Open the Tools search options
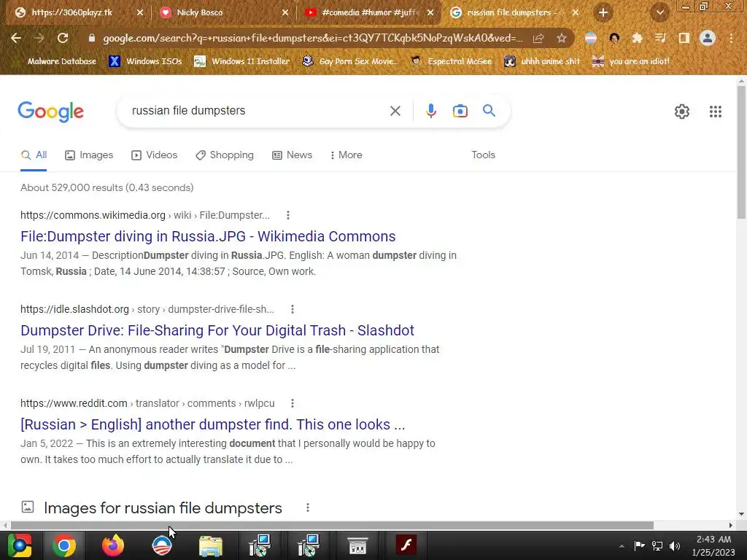Screen dimensions: 747x560 [x=483, y=155]
